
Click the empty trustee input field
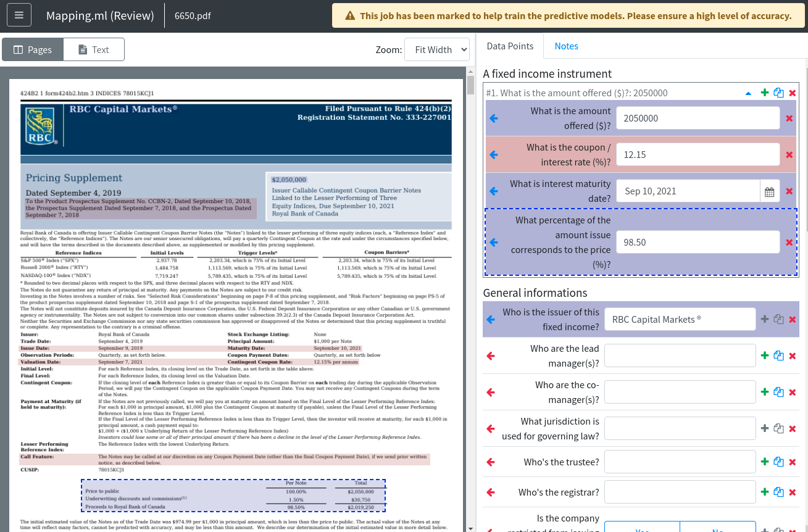(680, 462)
